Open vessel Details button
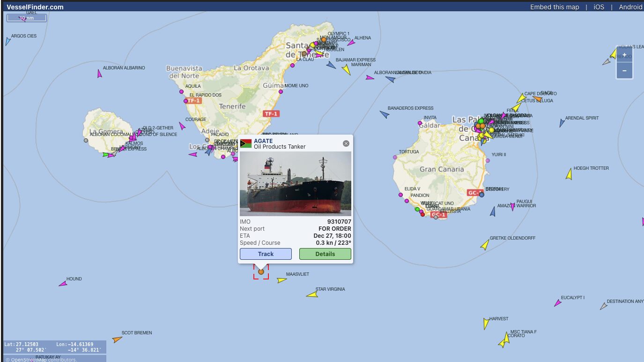Screen dimensions: 644x362 [325, 254]
